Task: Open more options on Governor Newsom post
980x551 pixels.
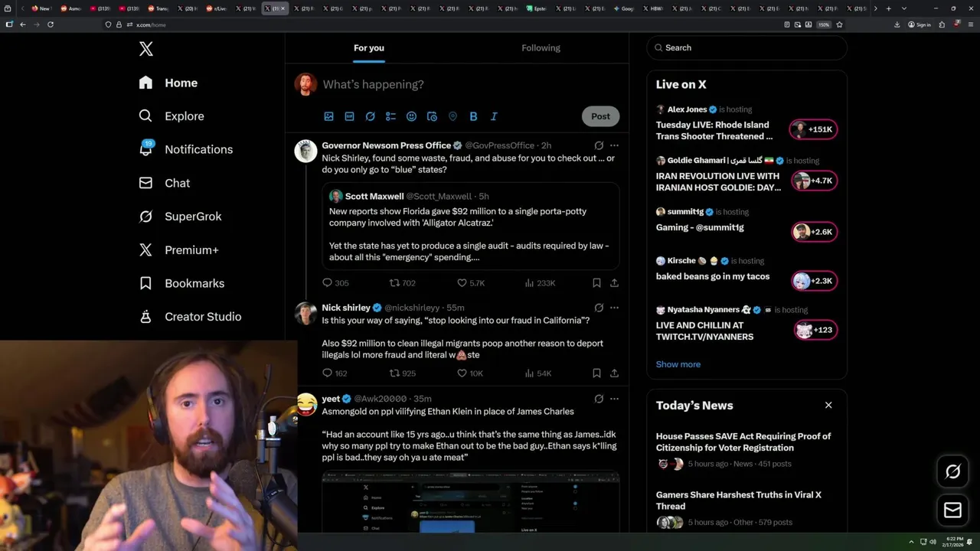Action: click(x=614, y=145)
